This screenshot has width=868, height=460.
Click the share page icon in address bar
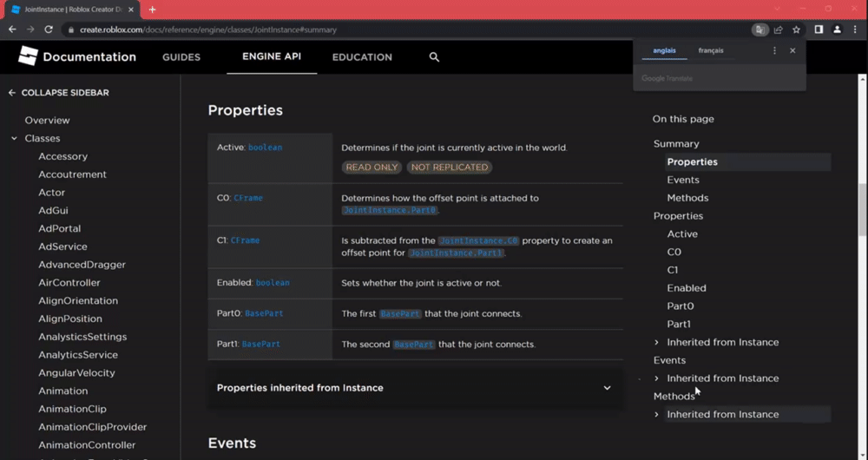pyautogui.click(x=779, y=30)
